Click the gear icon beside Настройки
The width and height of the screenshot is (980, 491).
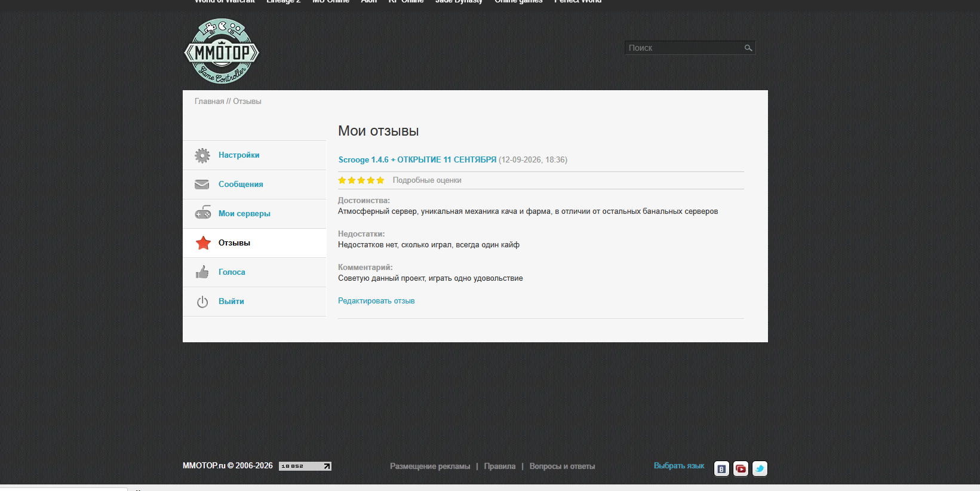pyautogui.click(x=202, y=155)
